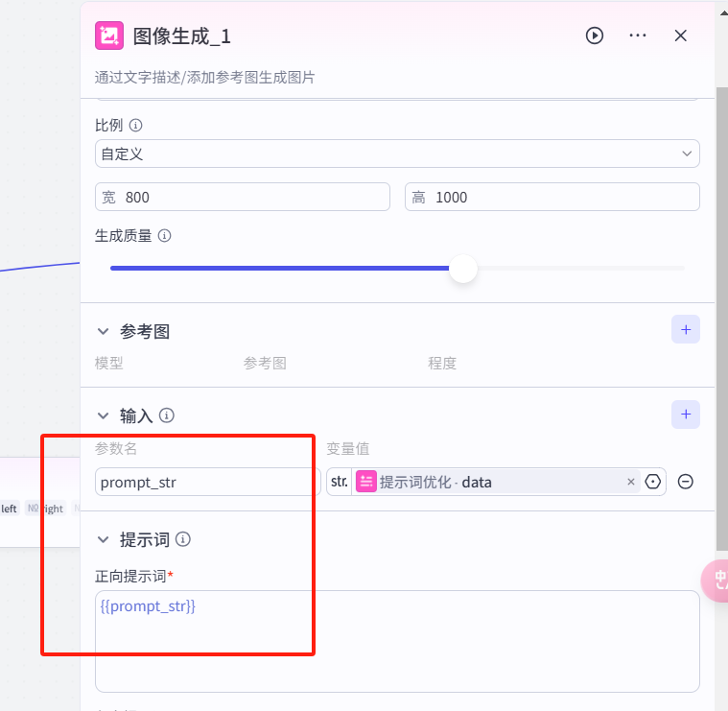Collapse the 提示词 section
Viewport: 728px width, 711px height.
pos(104,539)
